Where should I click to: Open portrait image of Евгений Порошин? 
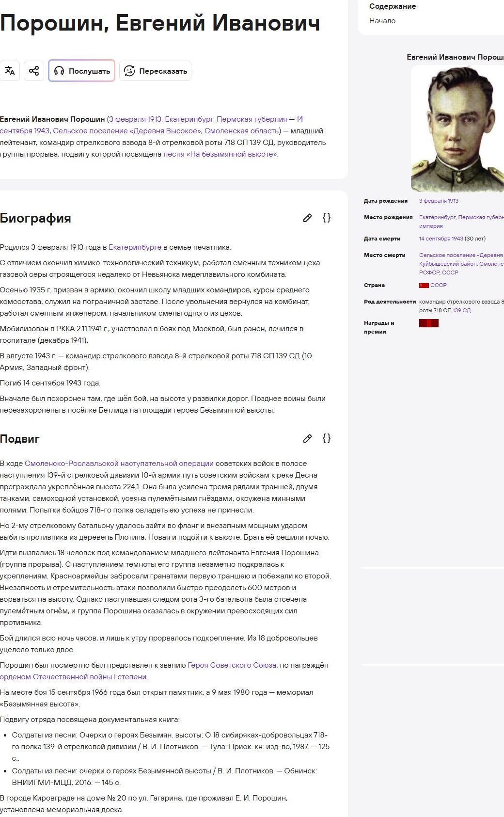[x=457, y=128]
